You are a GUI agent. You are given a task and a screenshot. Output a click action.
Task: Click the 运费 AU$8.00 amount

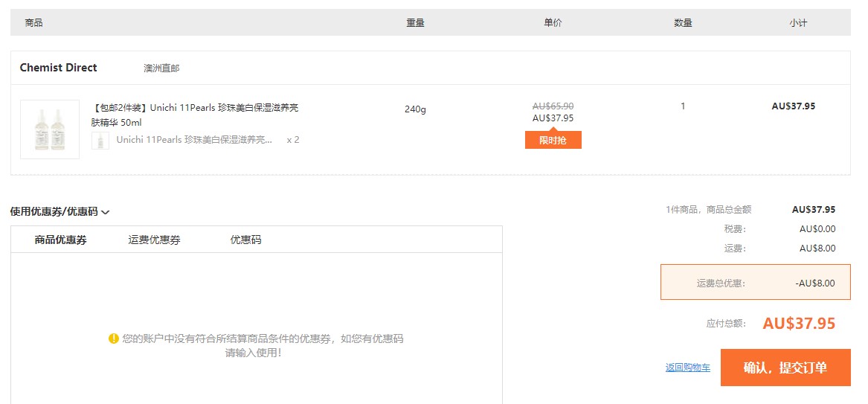tap(817, 249)
